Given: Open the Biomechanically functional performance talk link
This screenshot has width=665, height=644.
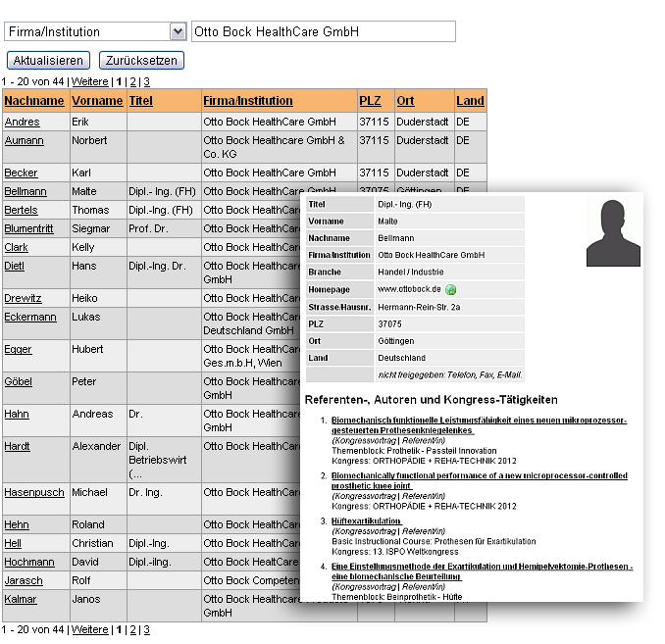Looking at the screenshot, I should pos(480,480).
